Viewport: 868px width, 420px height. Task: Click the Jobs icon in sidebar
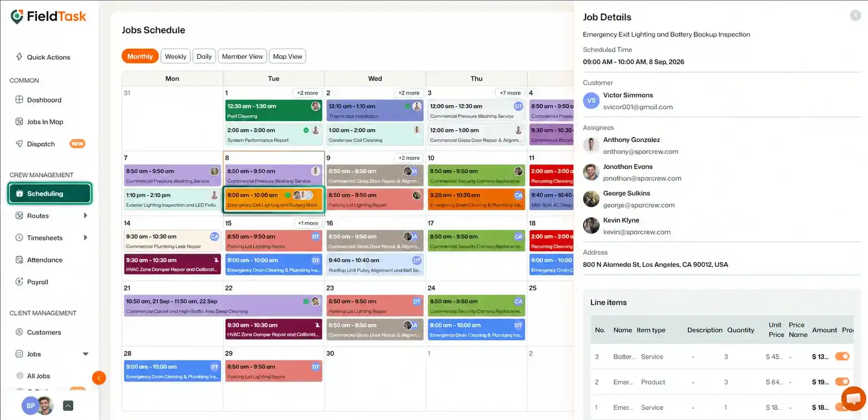click(19, 354)
